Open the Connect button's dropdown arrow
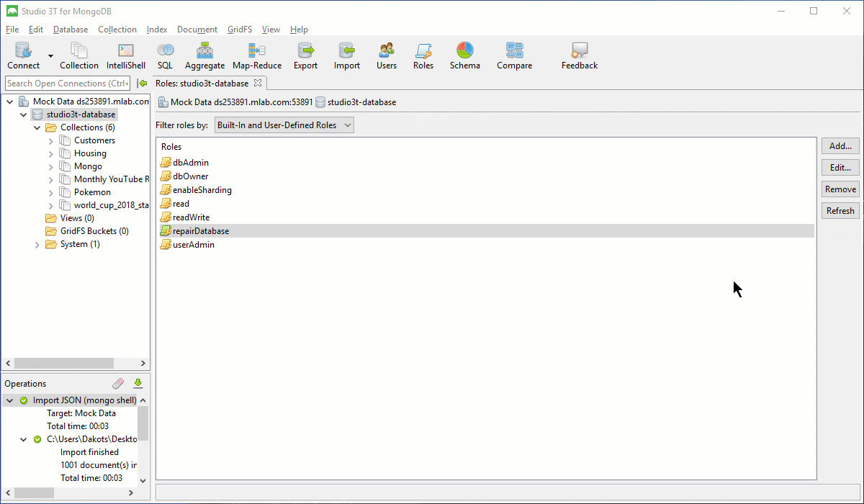The height and width of the screenshot is (504, 864). click(x=50, y=55)
